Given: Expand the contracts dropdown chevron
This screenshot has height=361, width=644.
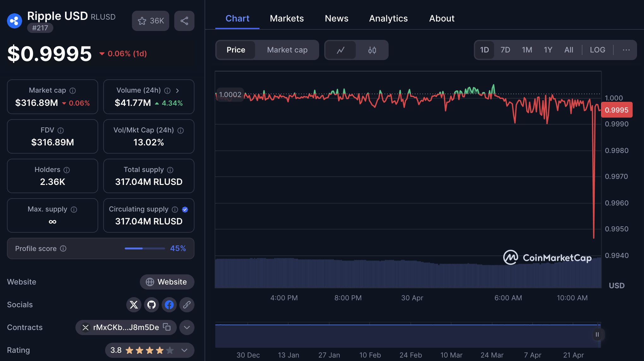Looking at the screenshot, I should 187,327.
